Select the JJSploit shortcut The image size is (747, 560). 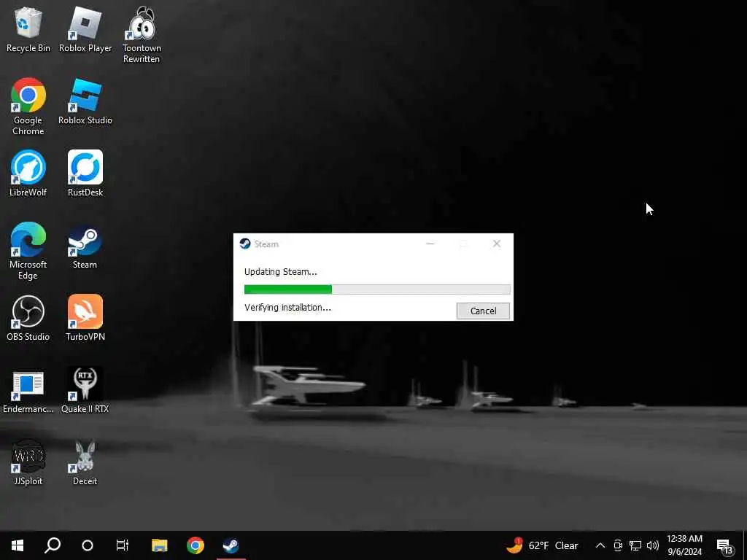(28, 462)
